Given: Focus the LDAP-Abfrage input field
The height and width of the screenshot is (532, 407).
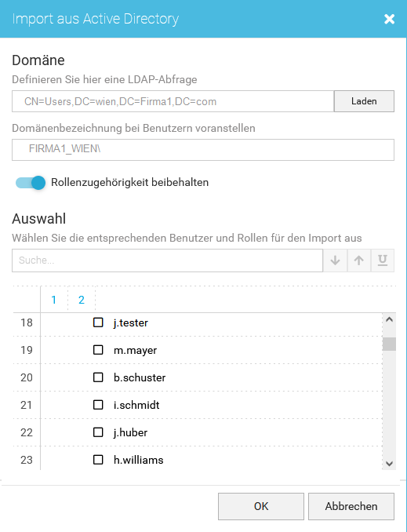Looking at the screenshot, I should tap(173, 101).
